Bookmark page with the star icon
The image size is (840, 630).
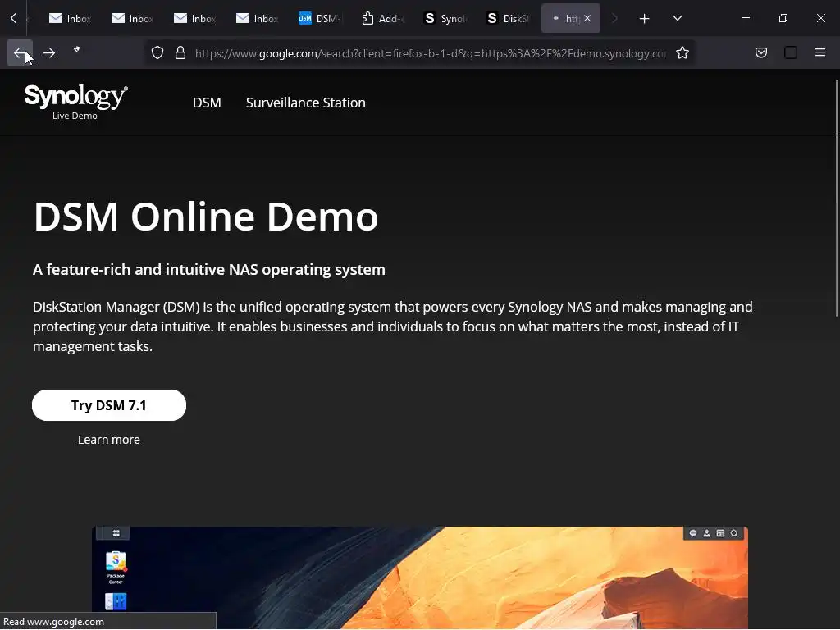pos(682,53)
